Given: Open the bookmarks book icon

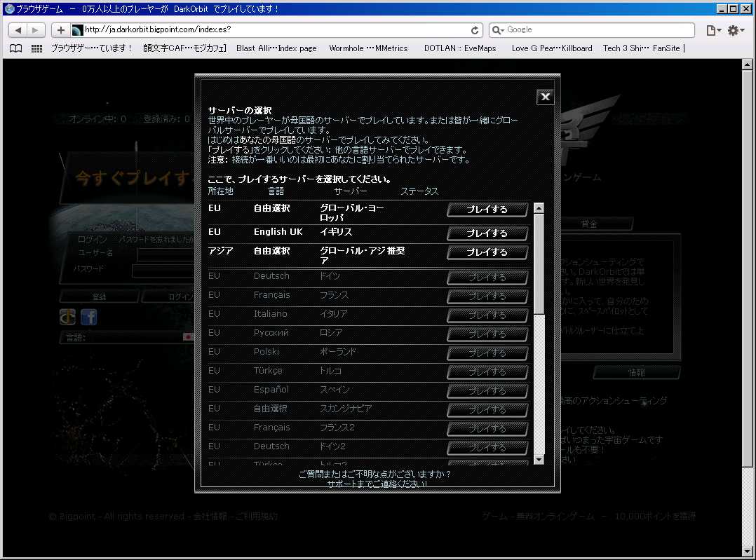Looking at the screenshot, I should [16, 48].
